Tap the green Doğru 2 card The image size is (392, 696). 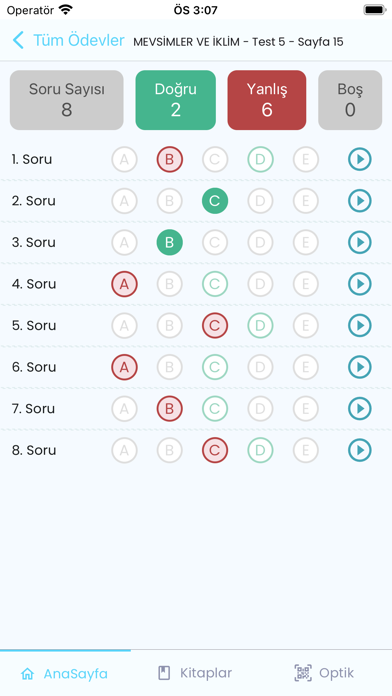[x=175, y=100]
